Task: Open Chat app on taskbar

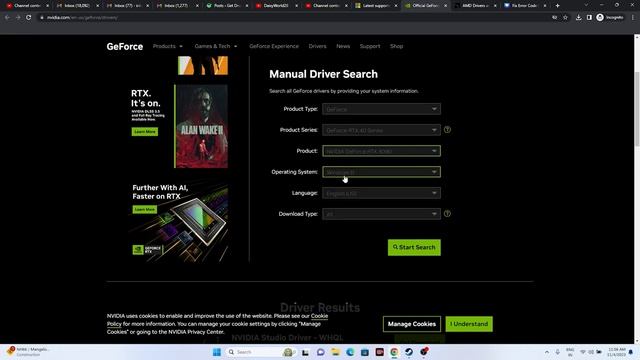Action: [x=320, y=352]
